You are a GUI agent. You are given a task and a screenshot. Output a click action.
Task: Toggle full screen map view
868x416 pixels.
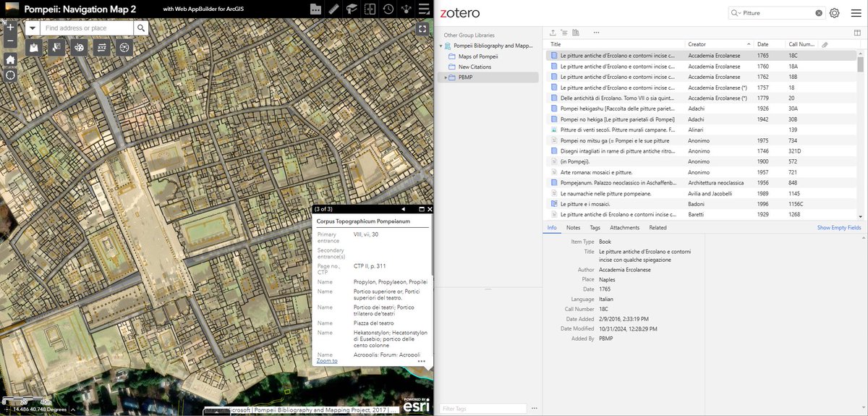[422, 28]
